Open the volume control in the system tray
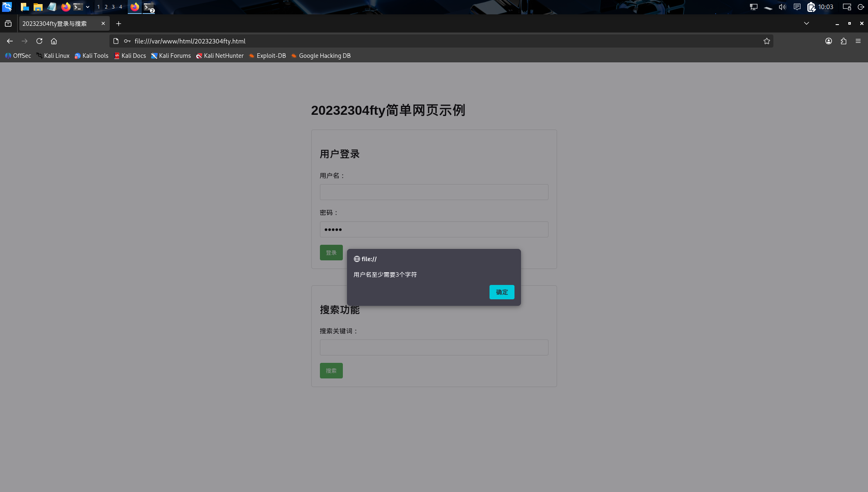This screenshot has height=492, width=868. click(x=782, y=7)
